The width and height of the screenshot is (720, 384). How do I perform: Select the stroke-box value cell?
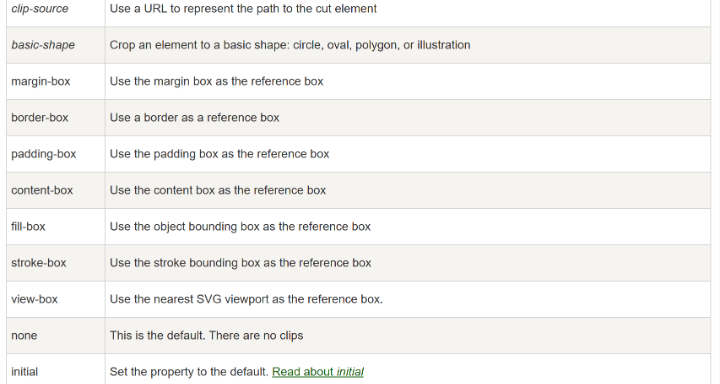coord(56,263)
